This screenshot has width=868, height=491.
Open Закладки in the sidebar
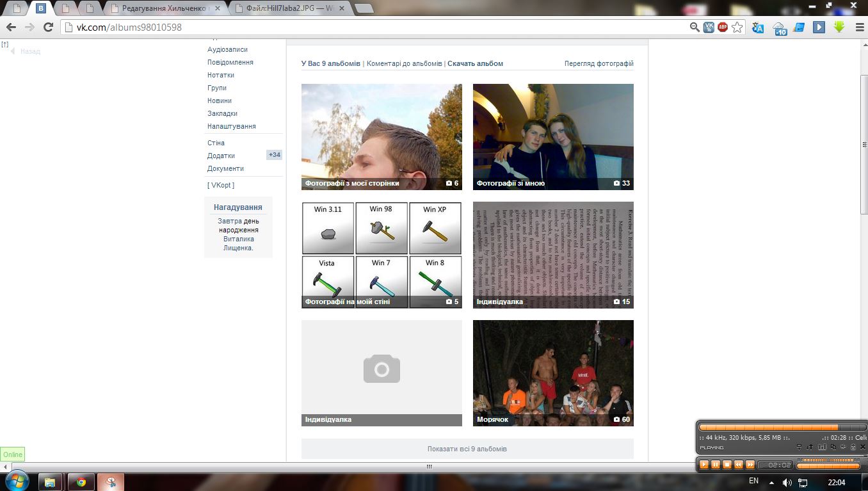222,113
